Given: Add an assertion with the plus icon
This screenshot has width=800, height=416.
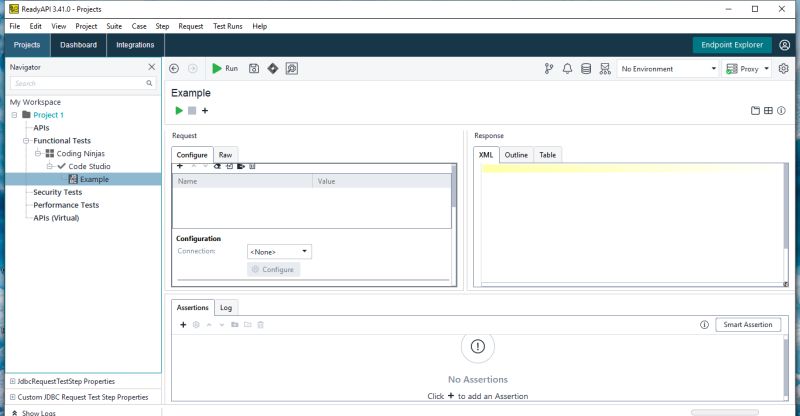Looking at the screenshot, I should (183, 325).
